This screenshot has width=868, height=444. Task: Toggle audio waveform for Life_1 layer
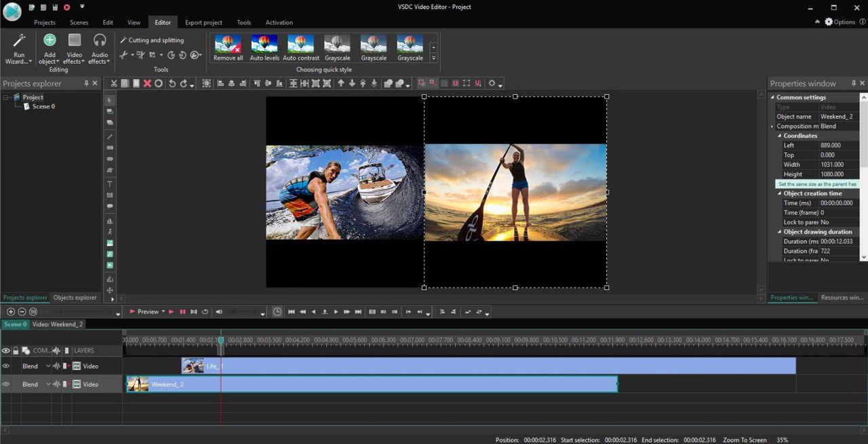(x=57, y=366)
